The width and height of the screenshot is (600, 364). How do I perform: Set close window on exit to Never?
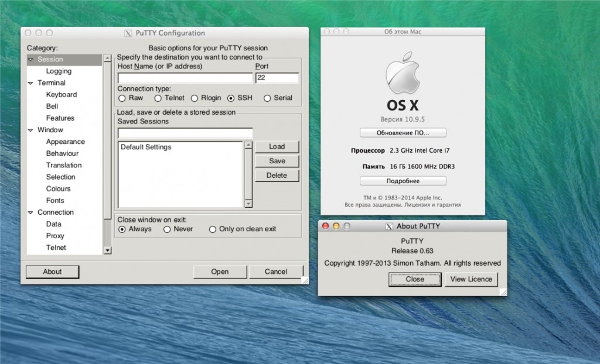167,229
